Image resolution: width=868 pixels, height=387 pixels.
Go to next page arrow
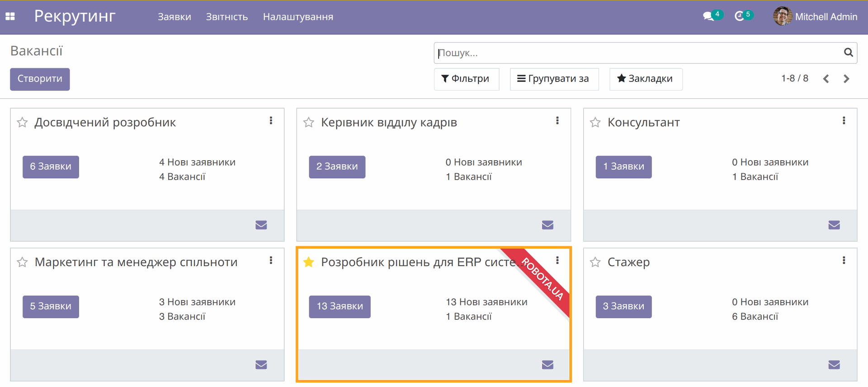(x=846, y=79)
